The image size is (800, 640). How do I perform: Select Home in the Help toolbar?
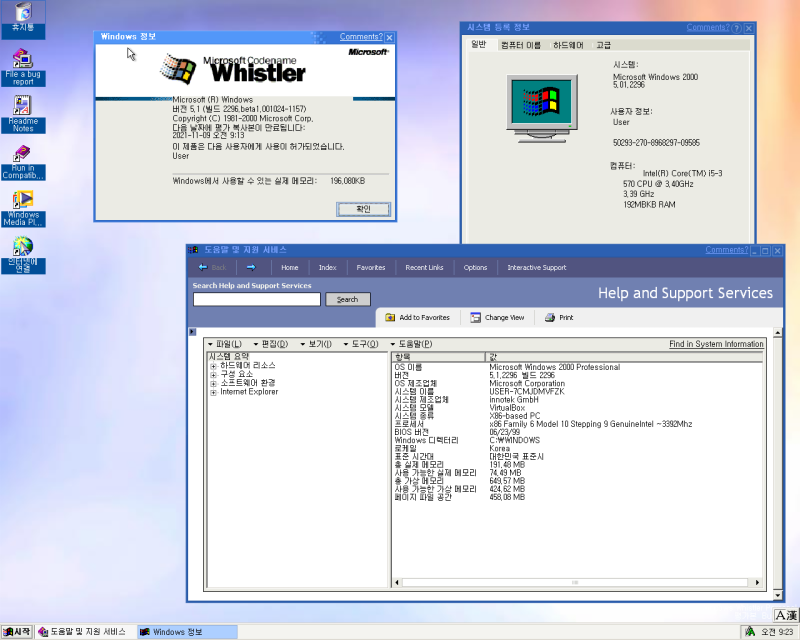click(x=289, y=267)
